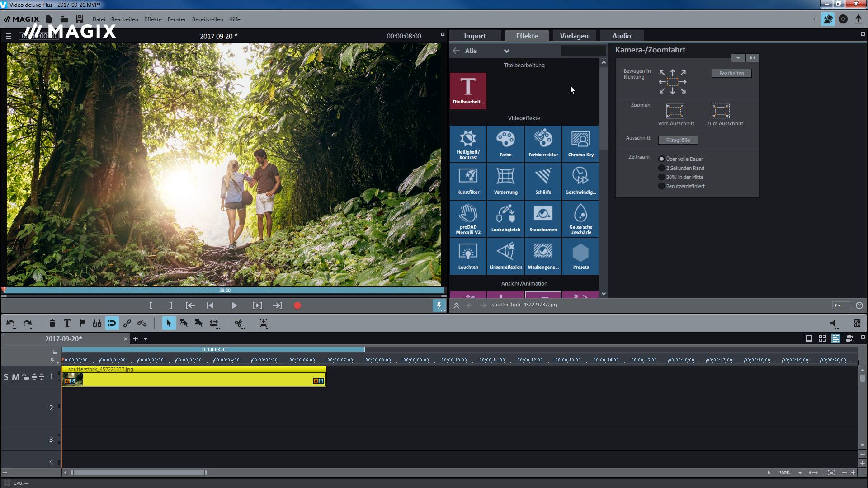Select 2 Sekunden Rand option
The width and height of the screenshot is (868, 488).
tap(661, 168)
